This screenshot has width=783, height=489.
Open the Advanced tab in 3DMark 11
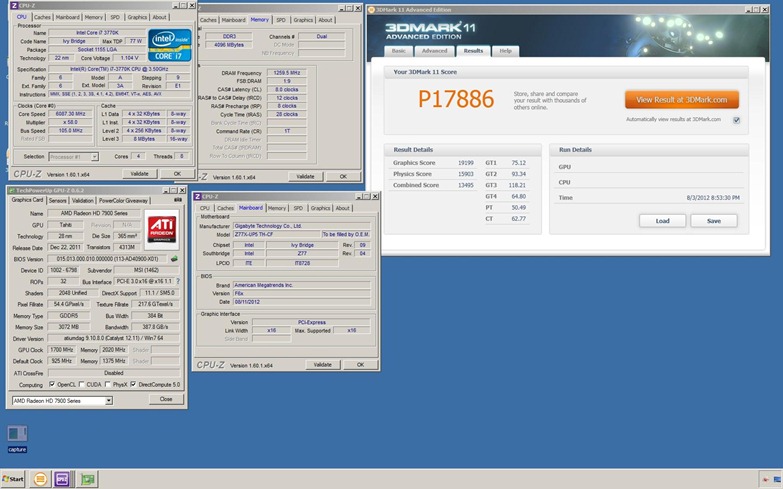point(434,50)
